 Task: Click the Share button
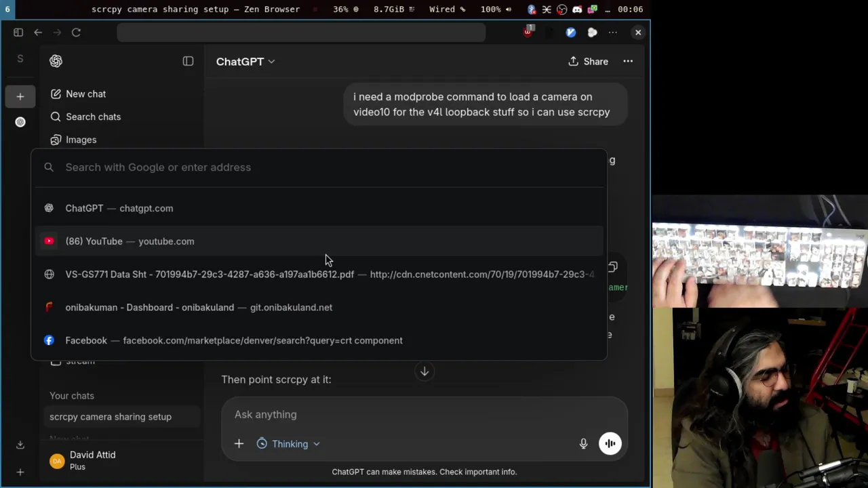(x=588, y=62)
